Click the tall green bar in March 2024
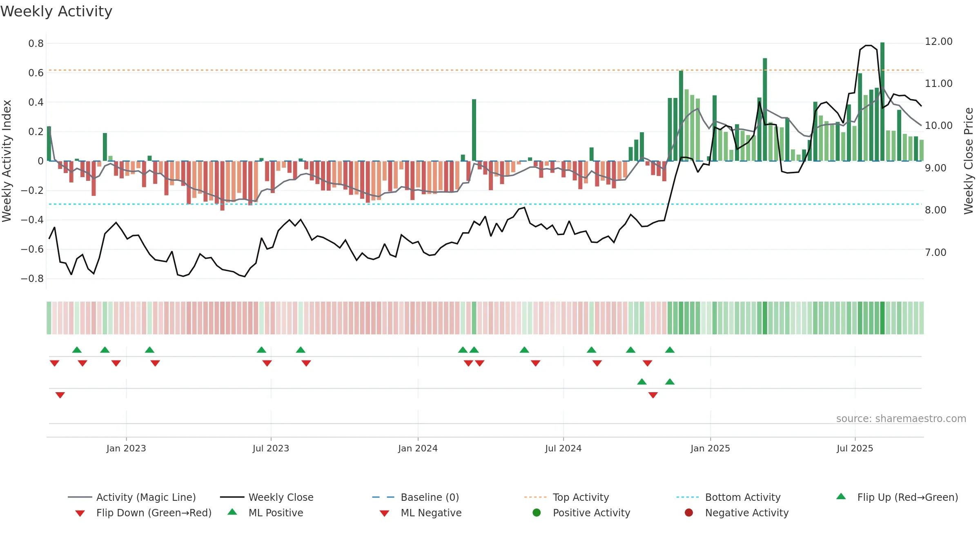Image resolution: width=980 pixels, height=551 pixels. tap(474, 130)
